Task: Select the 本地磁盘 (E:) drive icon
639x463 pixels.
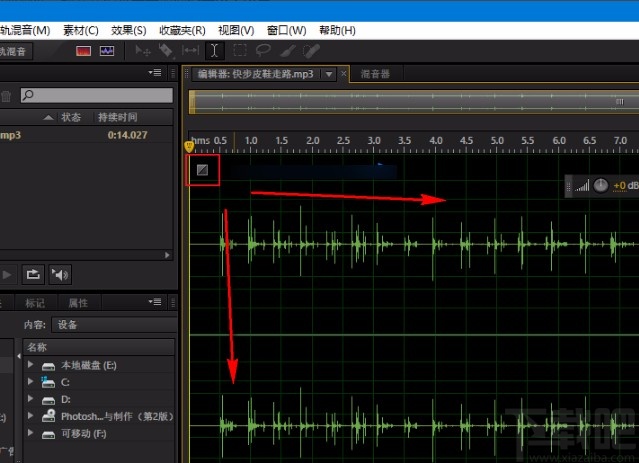Action: click(48, 366)
